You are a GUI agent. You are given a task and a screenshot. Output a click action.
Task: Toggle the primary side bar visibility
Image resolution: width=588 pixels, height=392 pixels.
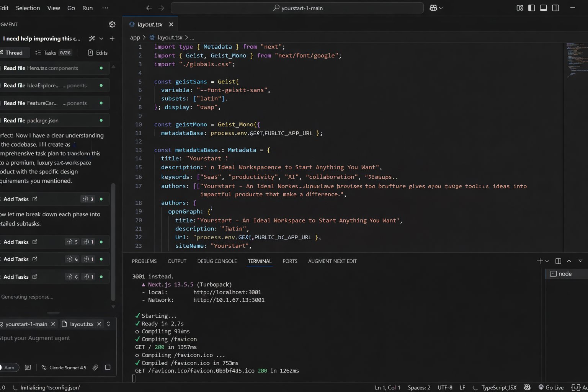531,8
